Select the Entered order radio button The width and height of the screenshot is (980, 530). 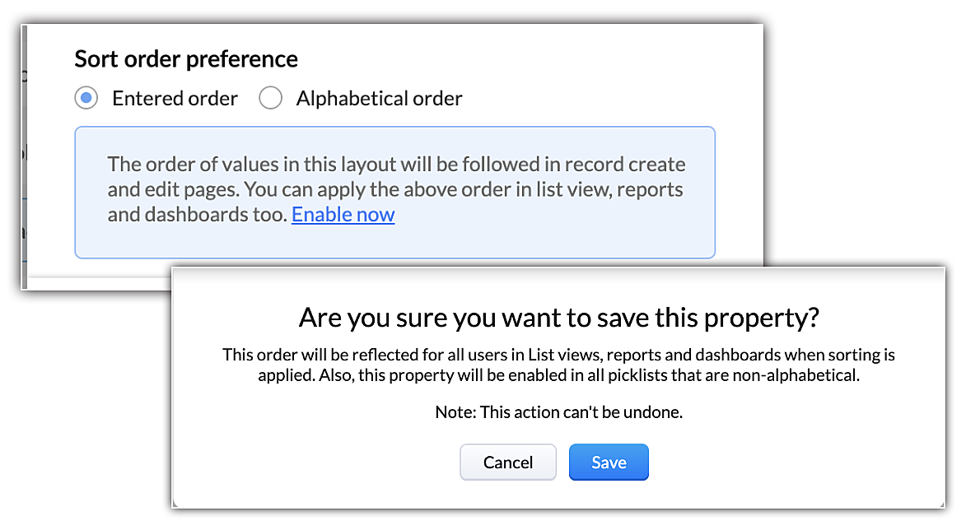pyautogui.click(x=86, y=99)
